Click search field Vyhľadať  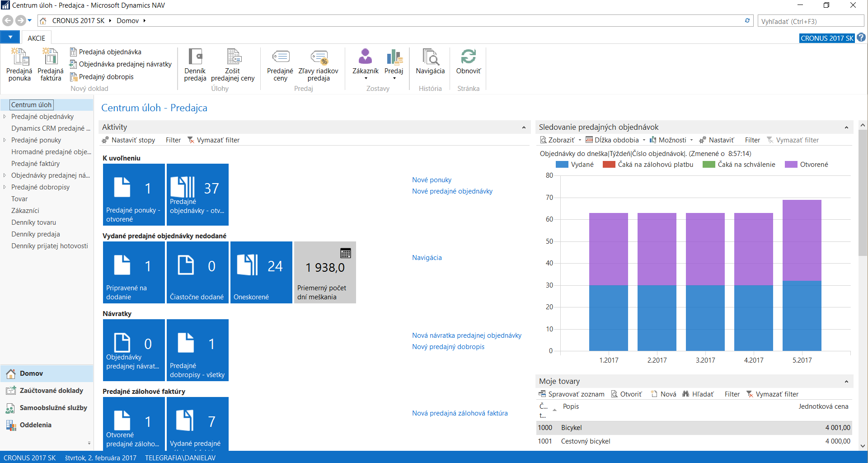click(811, 21)
